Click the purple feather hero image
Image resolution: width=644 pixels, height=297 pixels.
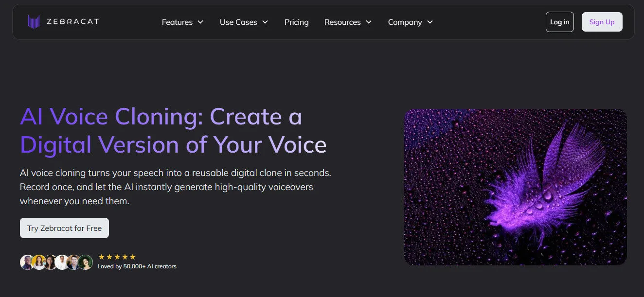(x=515, y=187)
